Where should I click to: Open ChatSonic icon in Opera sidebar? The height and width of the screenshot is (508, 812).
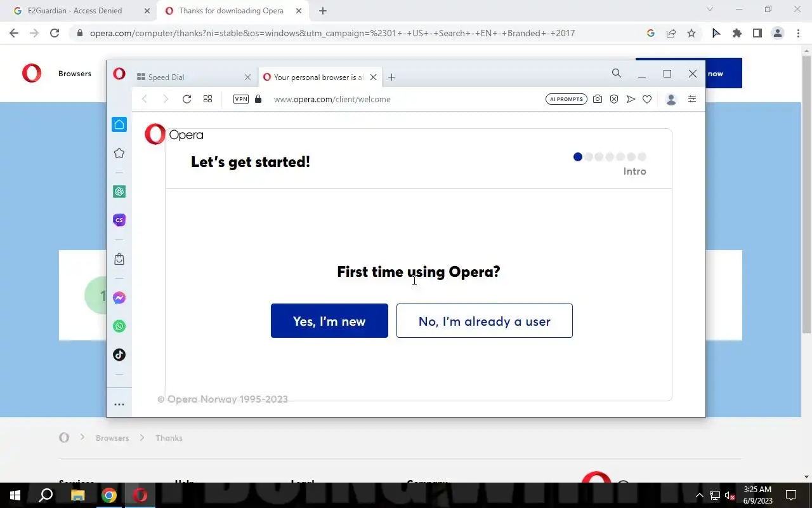(119, 220)
